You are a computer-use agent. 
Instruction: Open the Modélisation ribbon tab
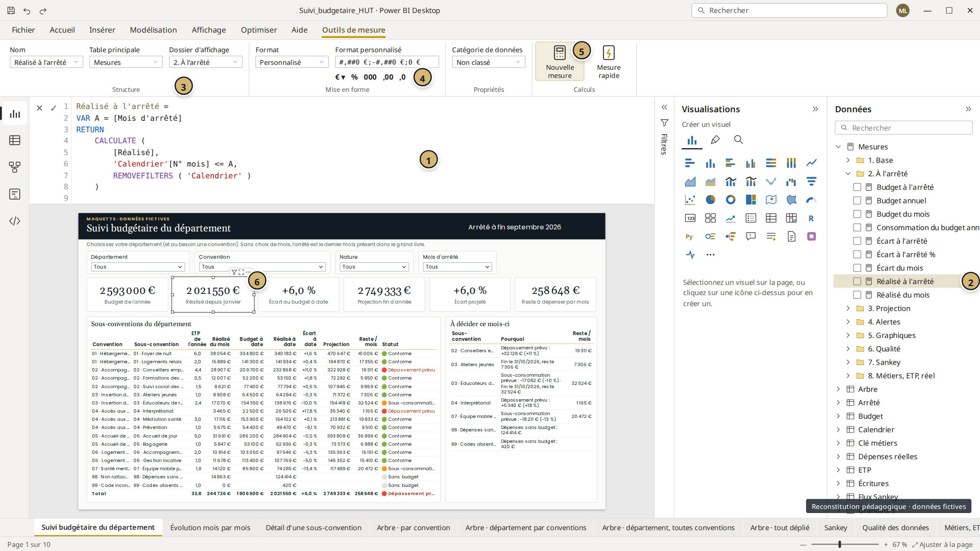click(x=154, y=30)
